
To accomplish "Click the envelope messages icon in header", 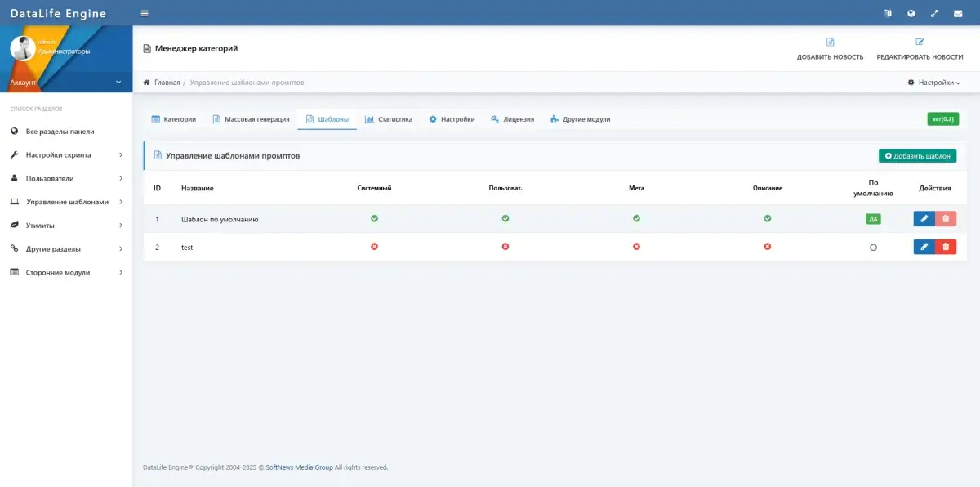I will point(958,13).
